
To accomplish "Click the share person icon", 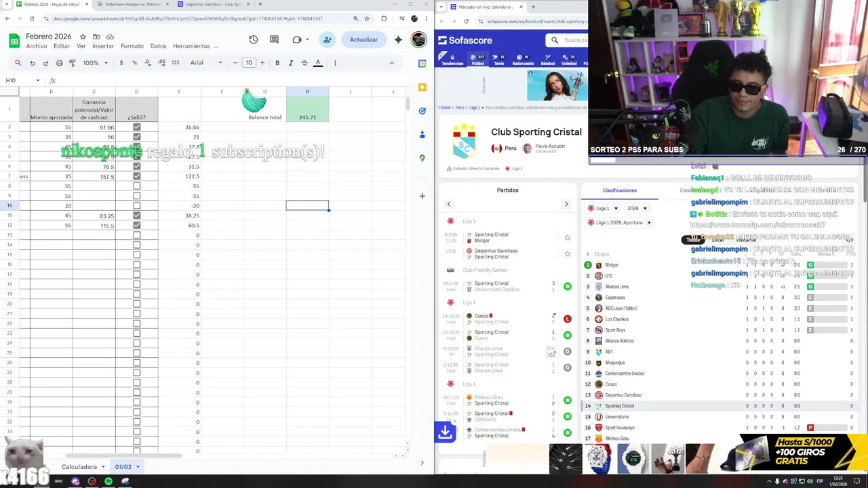I will [328, 40].
